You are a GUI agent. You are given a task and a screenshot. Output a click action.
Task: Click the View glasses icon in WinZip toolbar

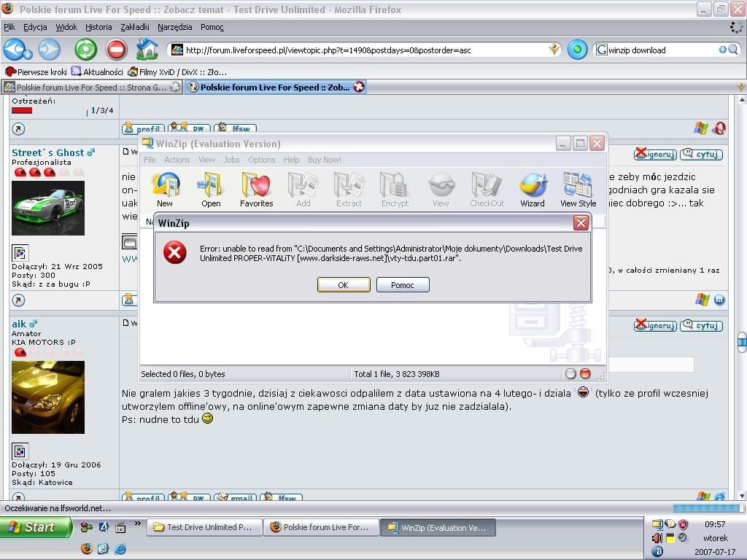[x=441, y=190]
